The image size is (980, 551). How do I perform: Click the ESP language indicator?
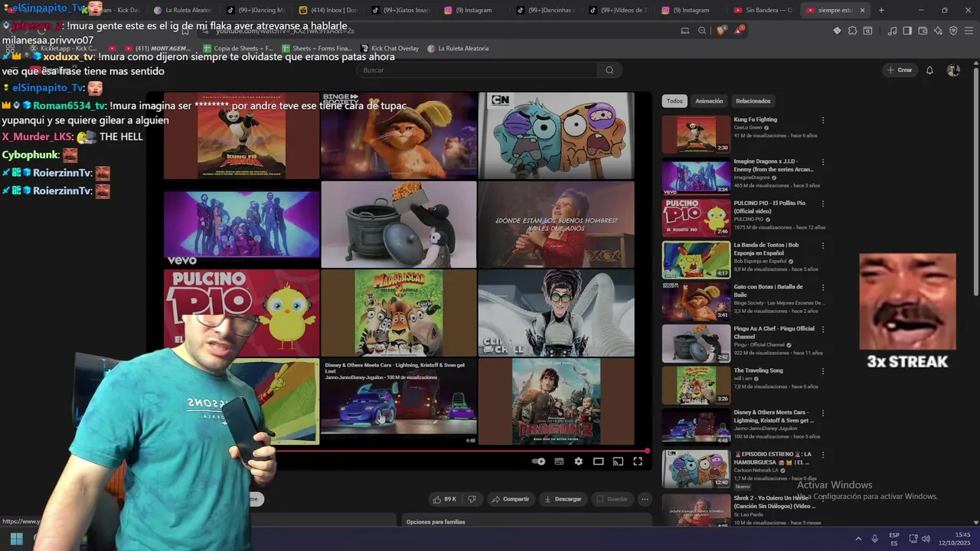pyautogui.click(x=894, y=539)
